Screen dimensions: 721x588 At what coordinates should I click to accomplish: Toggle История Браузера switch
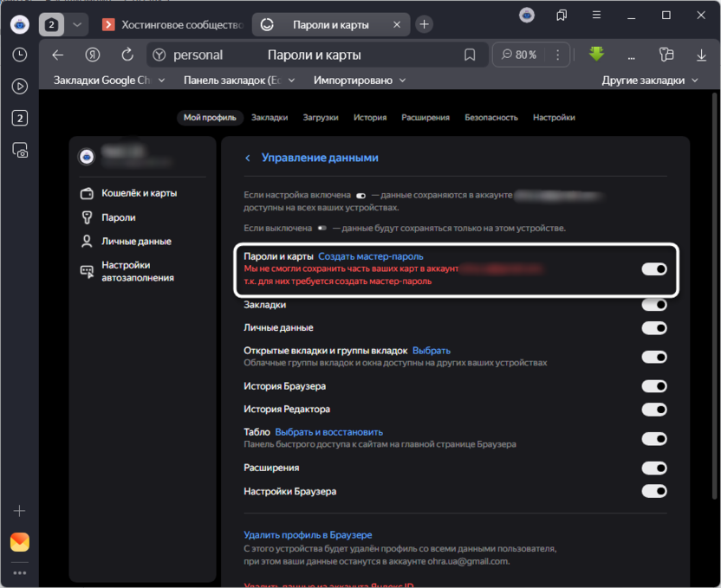[x=654, y=386]
